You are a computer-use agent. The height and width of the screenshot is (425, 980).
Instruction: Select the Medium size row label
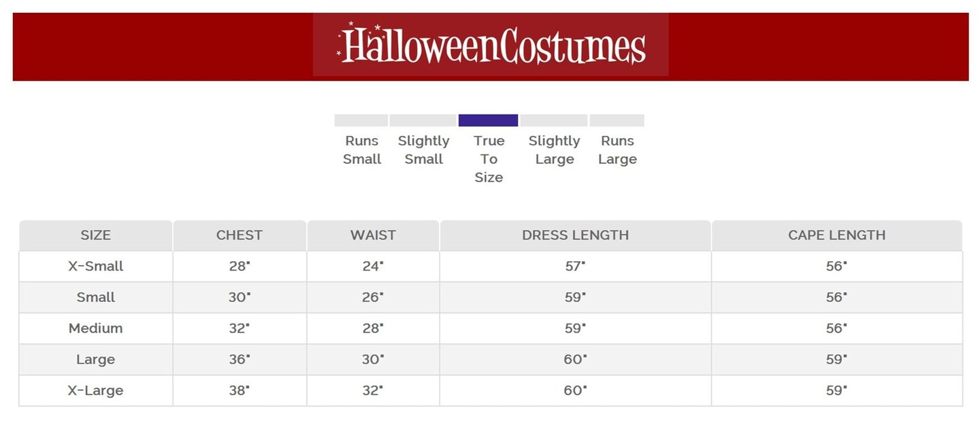pos(96,328)
